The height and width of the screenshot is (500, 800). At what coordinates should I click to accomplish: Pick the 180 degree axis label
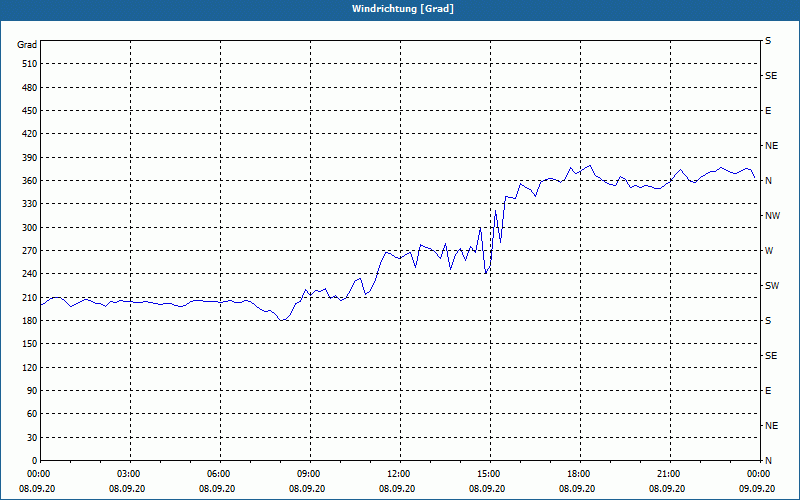[30, 321]
